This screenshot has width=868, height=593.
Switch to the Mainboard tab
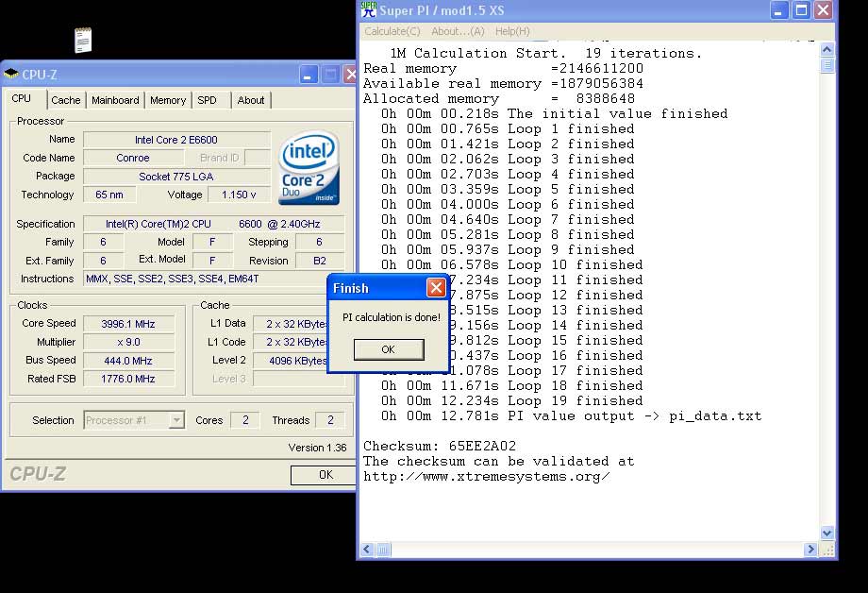(115, 100)
